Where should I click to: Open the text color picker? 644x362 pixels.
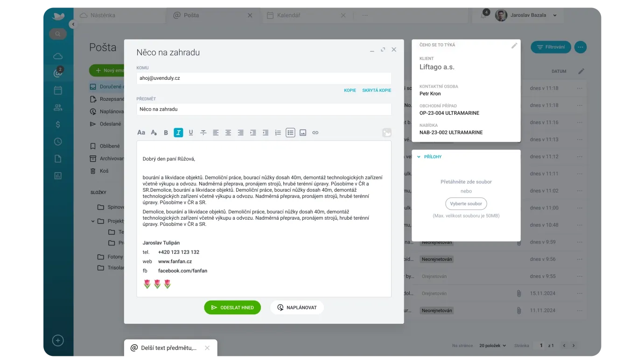click(x=154, y=132)
